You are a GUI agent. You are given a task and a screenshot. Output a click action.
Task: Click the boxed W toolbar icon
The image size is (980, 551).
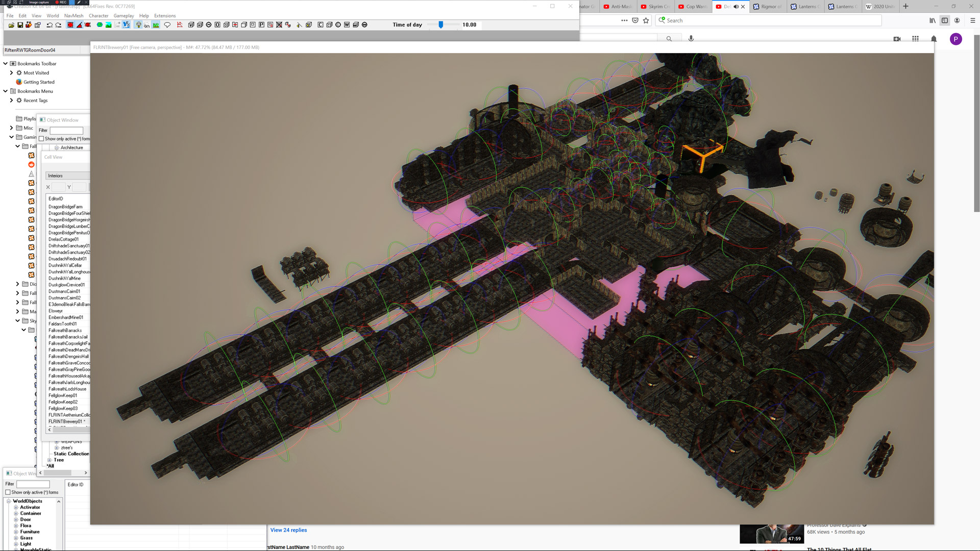[347, 25]
